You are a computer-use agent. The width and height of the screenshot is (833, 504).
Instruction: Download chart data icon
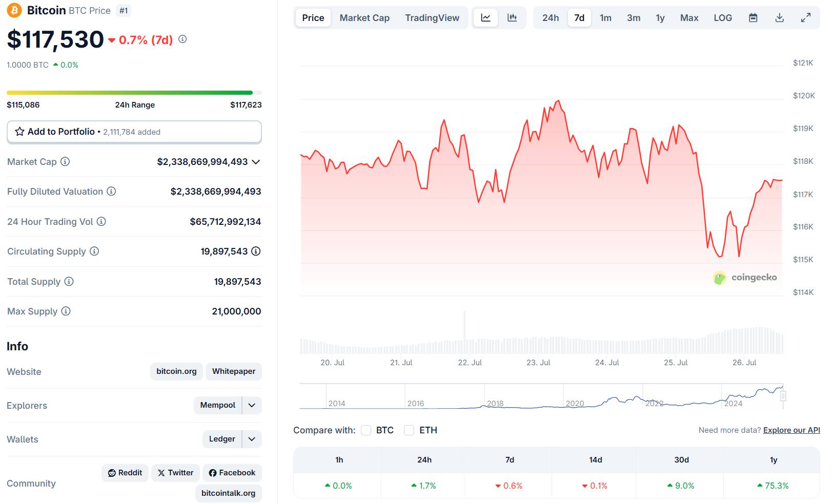point(779,18)
